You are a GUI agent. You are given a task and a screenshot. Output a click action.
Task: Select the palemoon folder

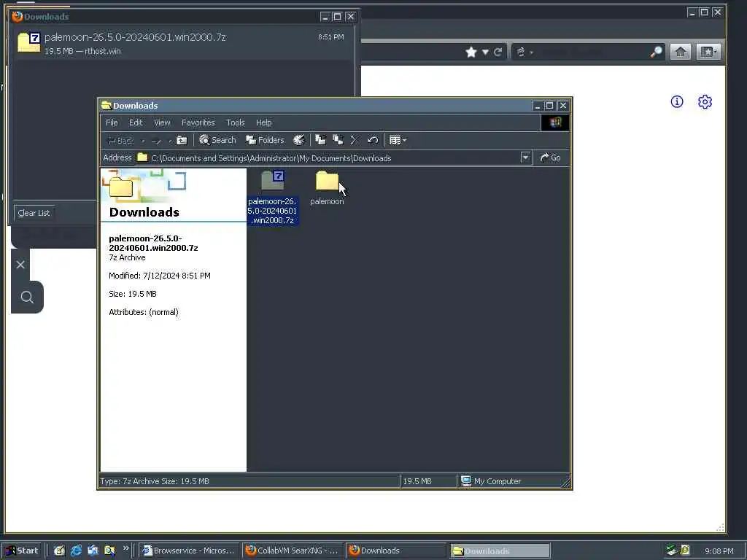(327, 188)
